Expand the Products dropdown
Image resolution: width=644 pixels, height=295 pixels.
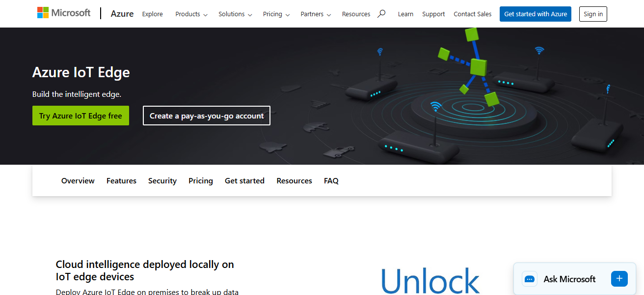click(x=191, y=14)
